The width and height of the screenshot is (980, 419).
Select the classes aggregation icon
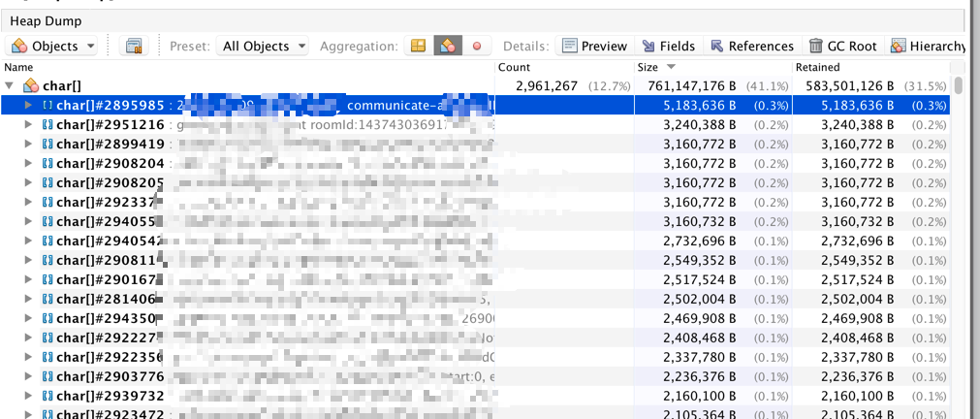[447, 46]
